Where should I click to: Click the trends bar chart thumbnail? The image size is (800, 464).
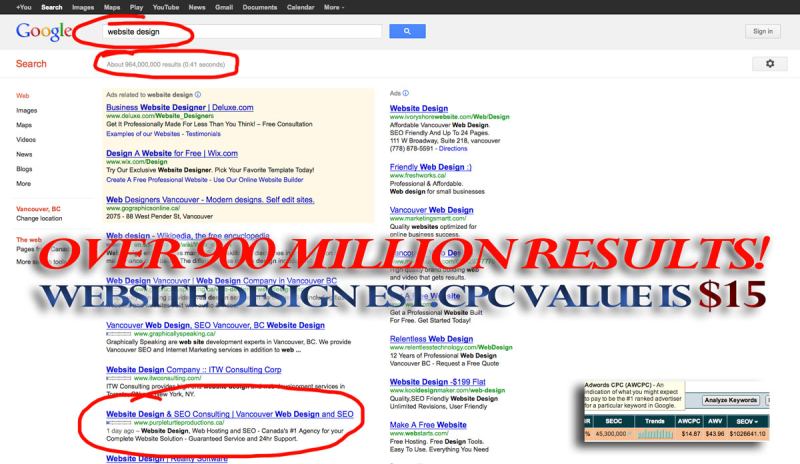coord(655,434)
